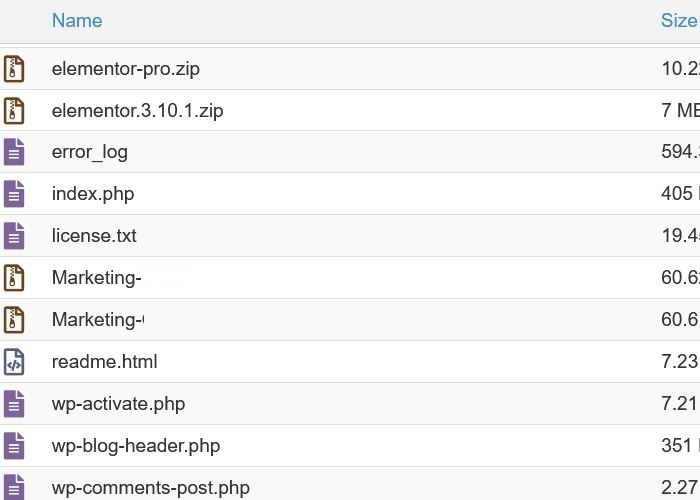Sort files by the Size column

pos(678,21)
